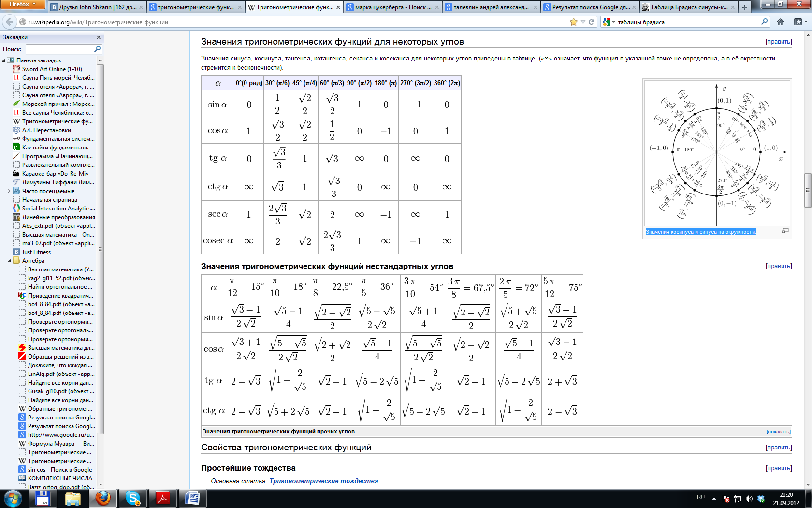The image size is (812, 508).
Task: Open Windows Explorer from the taskbar
Action: click(x=73, y=498)
